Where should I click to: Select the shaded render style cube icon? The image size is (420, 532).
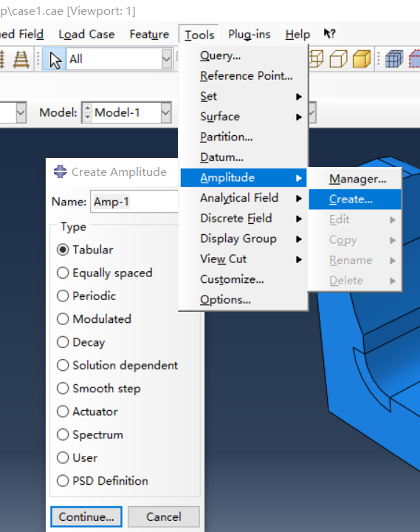pos(362,59)
